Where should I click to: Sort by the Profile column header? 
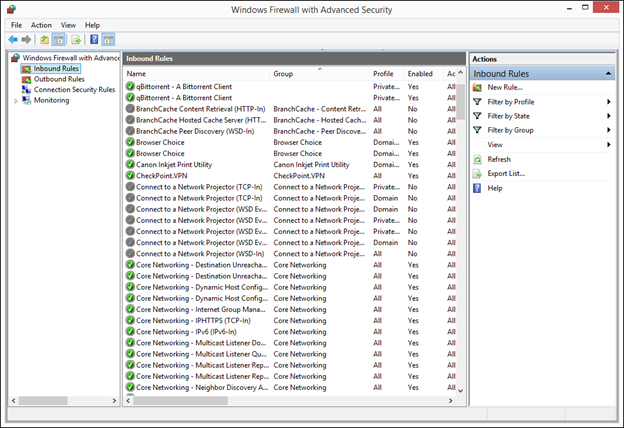click(x=387, y=74)
